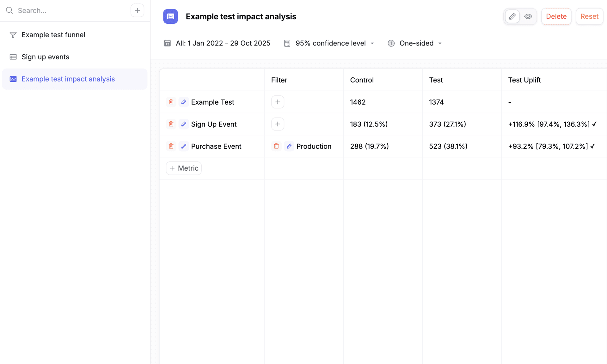Select Example test funnel in the sidebar
Screen dimensions: 607x364
(53, 35)
